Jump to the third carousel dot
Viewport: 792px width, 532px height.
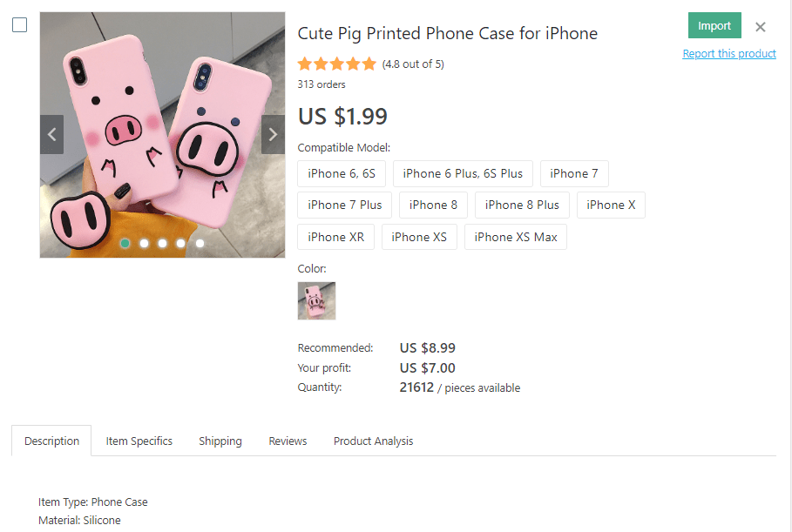pos(162,243)
